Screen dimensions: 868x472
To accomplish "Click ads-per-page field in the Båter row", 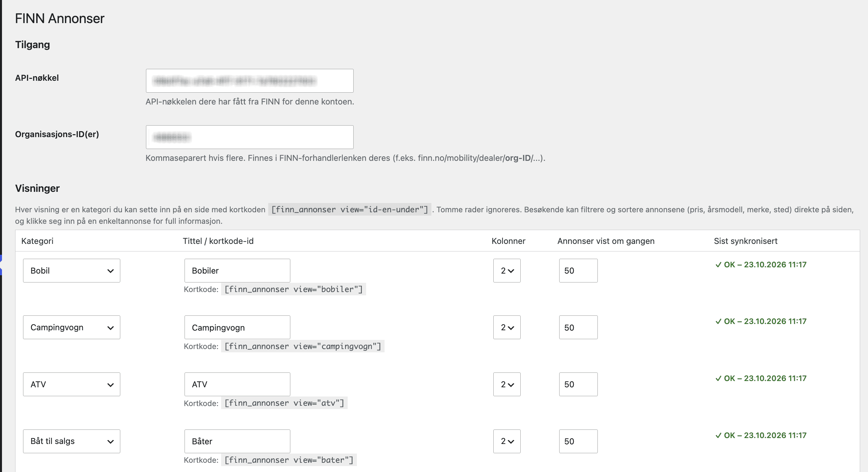I will (x=578, y=441).
